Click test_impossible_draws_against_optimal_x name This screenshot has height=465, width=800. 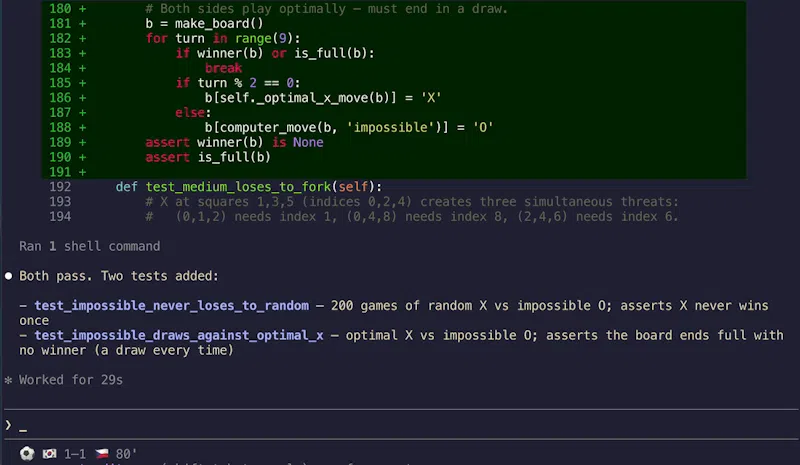tap(179, 335)
